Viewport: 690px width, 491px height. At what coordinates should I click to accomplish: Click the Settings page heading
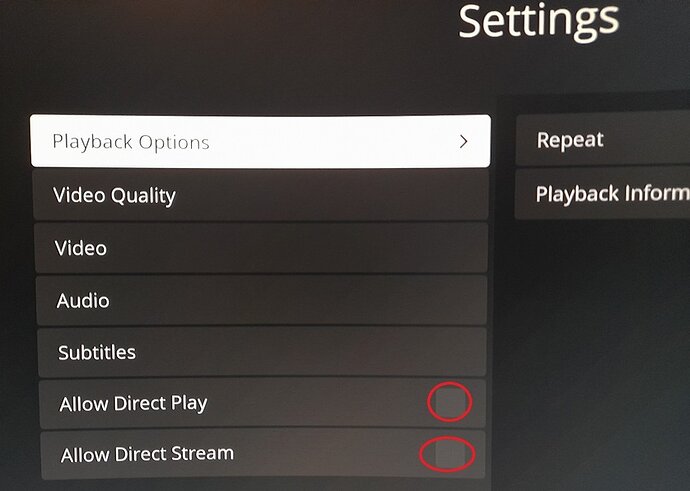[x=538, y=21]
